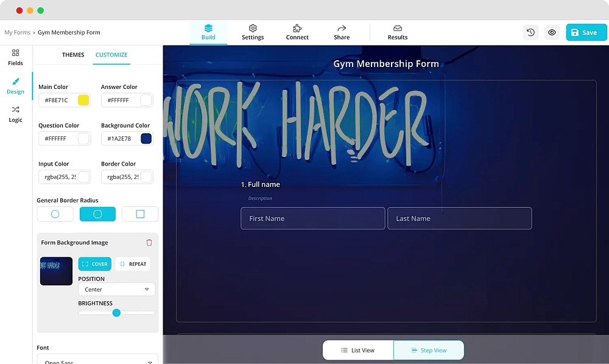Image resolution: width=609 pixels, height=364 pixels.
Task: Open the Build tab
Action: (x=208, y=33)
